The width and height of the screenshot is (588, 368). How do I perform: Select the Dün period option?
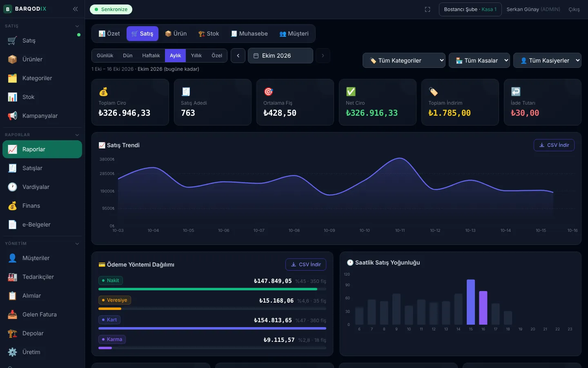tap(128, 56)
